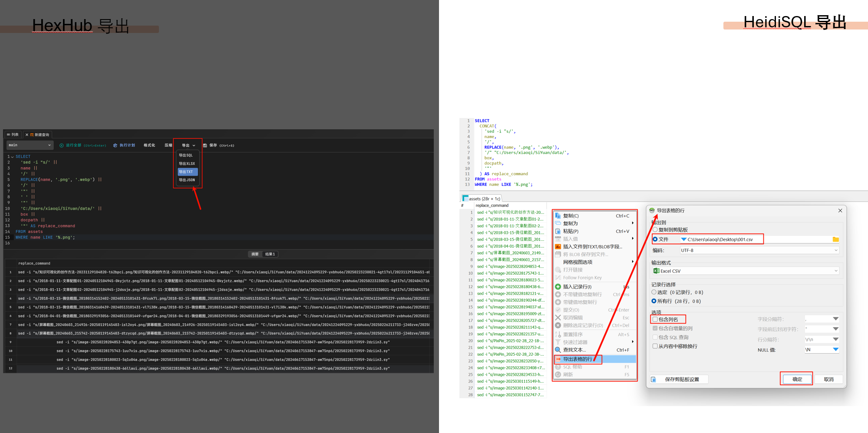Click the 执行计划 gear icon
Screen dimensions: 868x433
[x=115, y=145]
